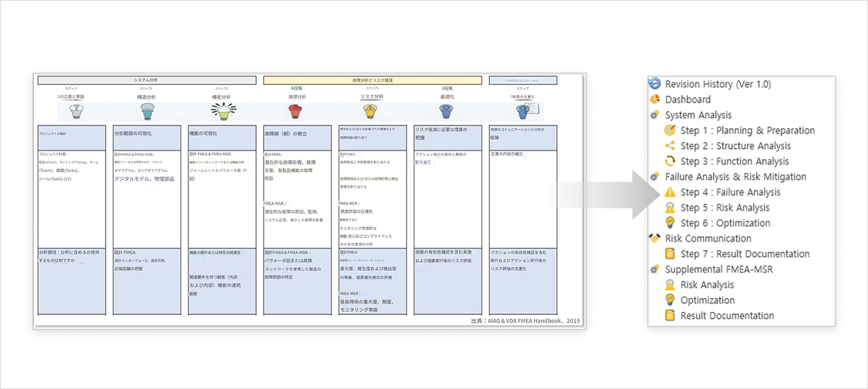Click bulb icon beside standalone Optimization entry
Image resolution: width=868 pixels, height=389 pixels.
pos(670,299)
